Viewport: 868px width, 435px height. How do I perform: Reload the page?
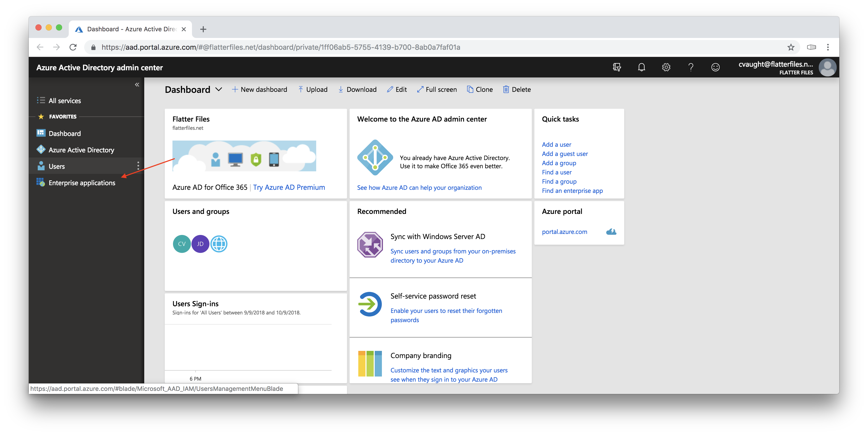73,47
